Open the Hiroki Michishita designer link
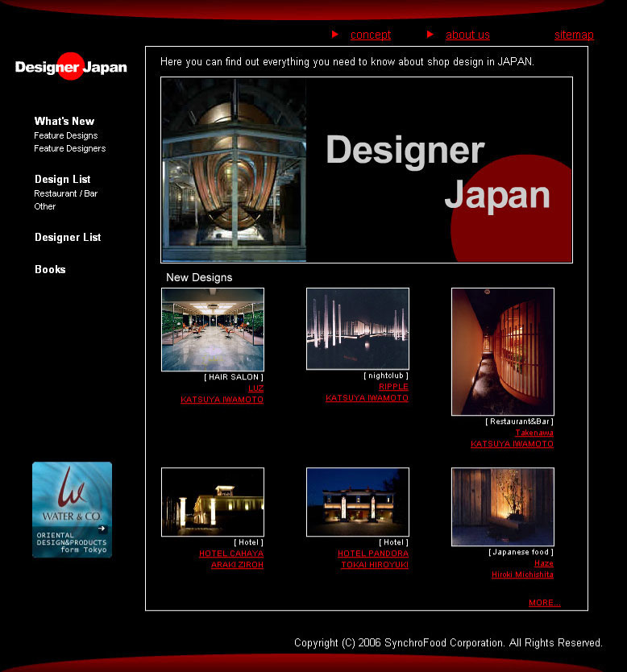The image size is (627, 672). (522, 575)
